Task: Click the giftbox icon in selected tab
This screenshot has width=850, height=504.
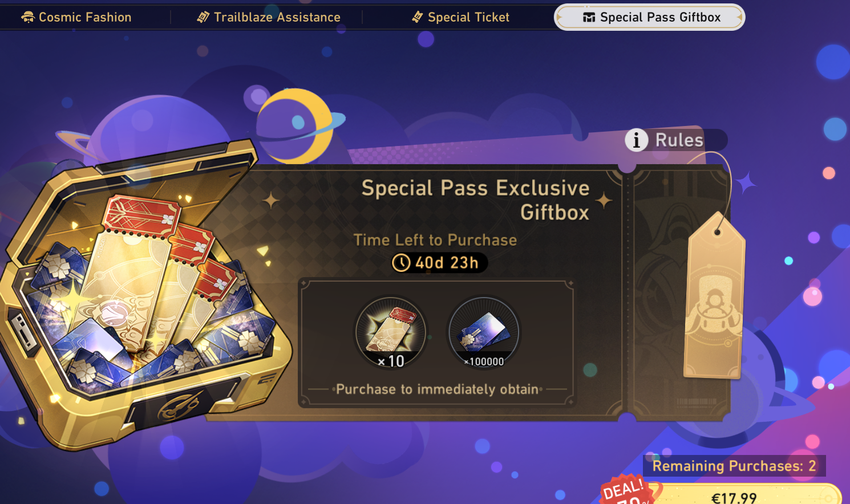Action: coord(589,18)
